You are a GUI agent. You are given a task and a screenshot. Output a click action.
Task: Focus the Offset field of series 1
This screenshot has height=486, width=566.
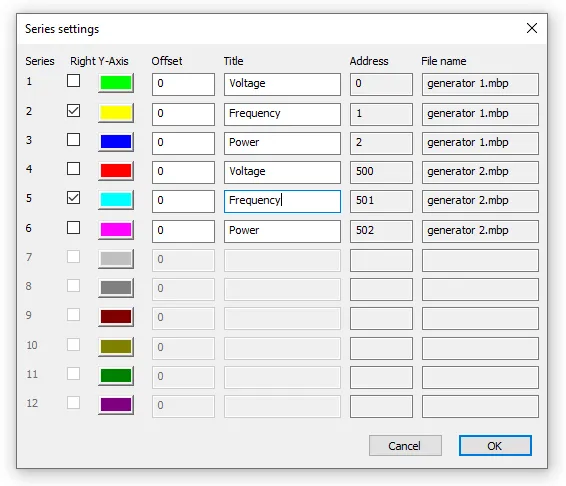coord(183,84)
